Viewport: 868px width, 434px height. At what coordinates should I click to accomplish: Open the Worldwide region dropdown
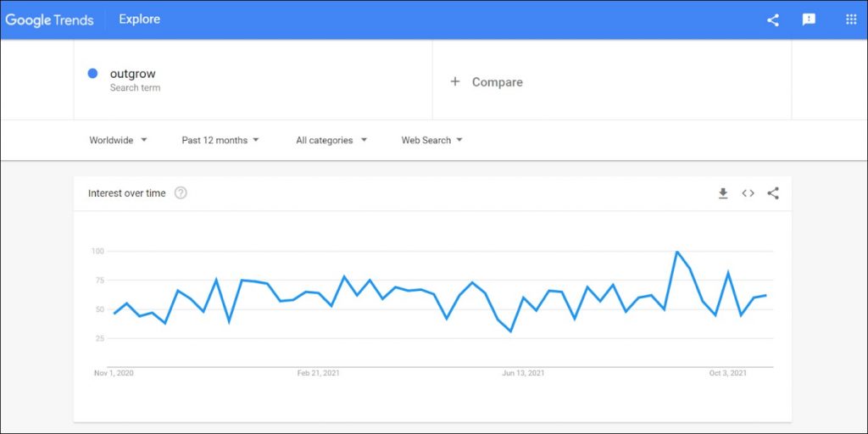118,140
